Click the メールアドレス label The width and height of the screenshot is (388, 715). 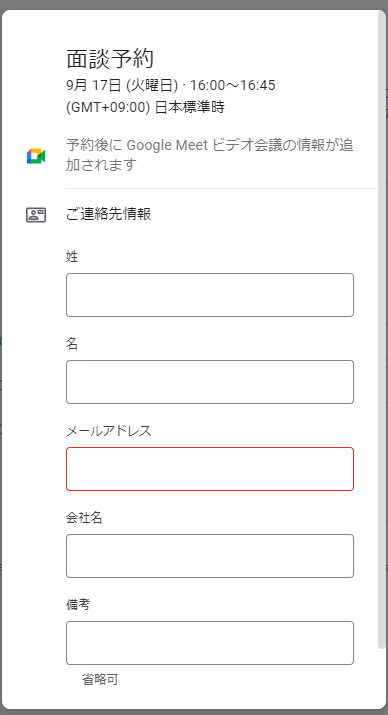109,431
